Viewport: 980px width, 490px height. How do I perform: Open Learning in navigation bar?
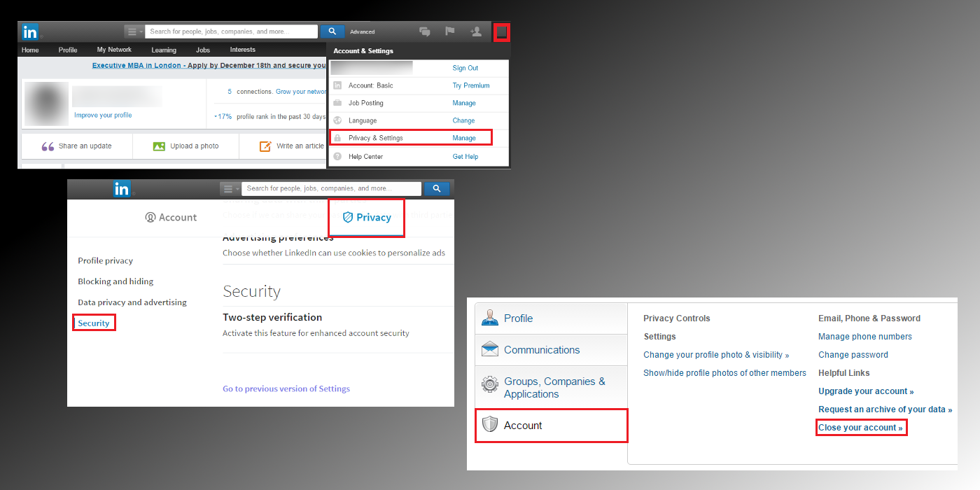click(164, 50)
